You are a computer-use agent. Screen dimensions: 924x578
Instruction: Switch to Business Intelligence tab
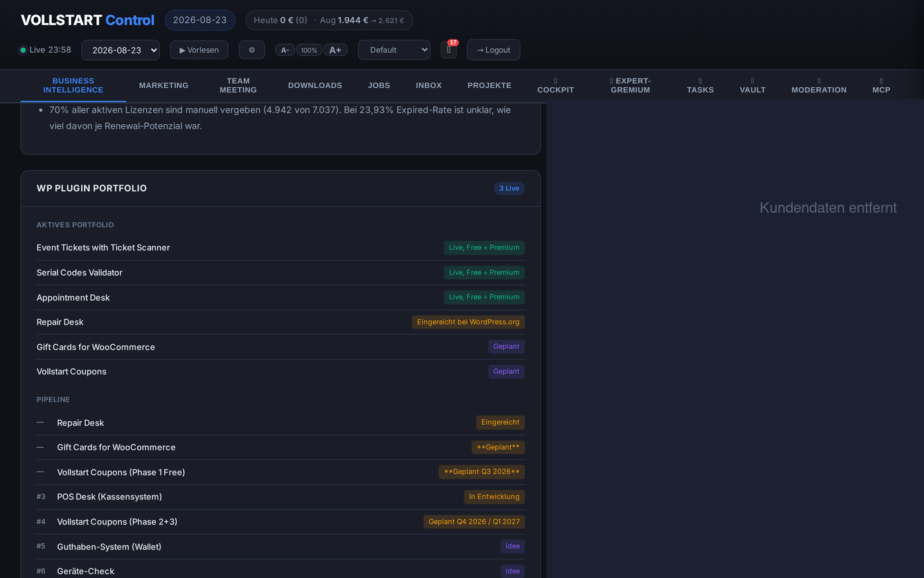point(73,85)
